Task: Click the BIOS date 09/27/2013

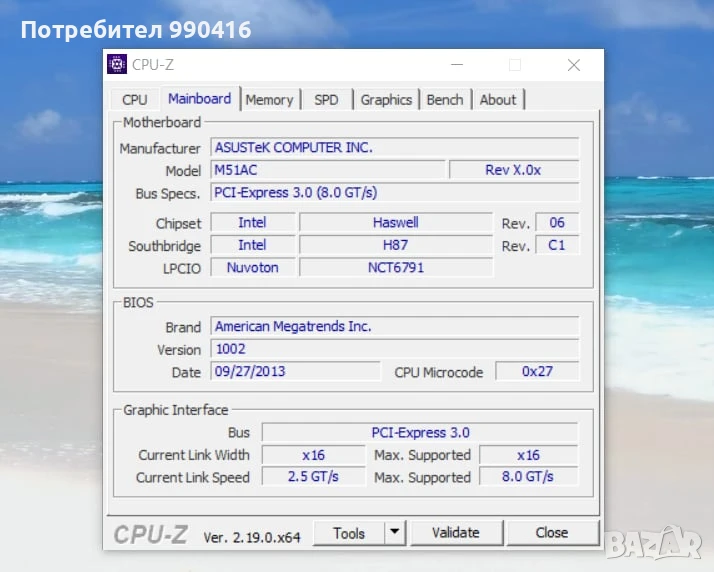Action: [x=295, y=372]
